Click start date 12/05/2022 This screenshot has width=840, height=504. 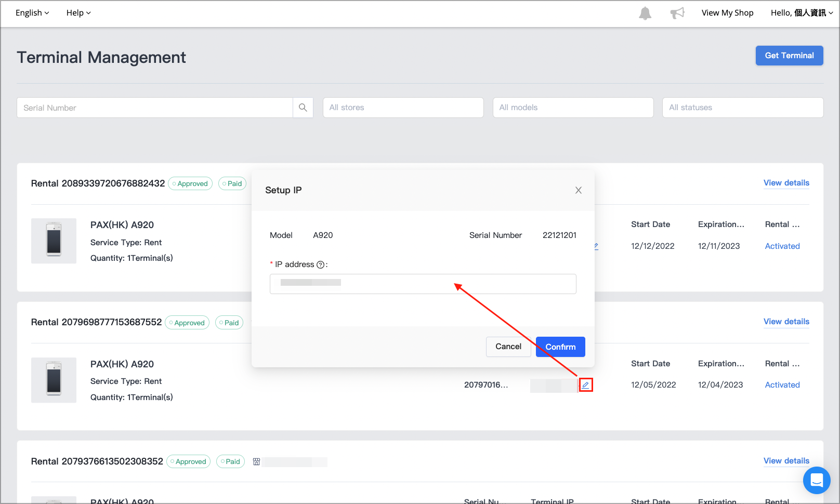[x=653, y=385]
